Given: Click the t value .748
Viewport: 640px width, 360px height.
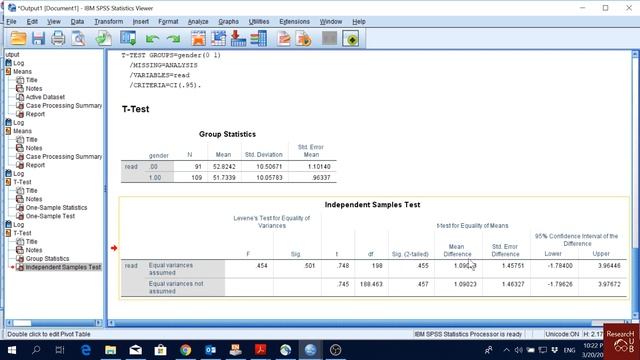Looking at the screenshot, I should [343, 266].
